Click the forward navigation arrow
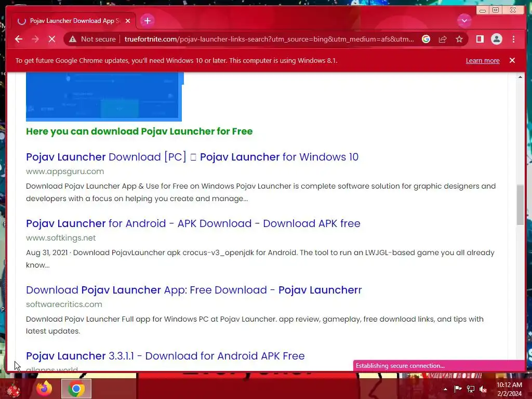Viewport: 532px width, 399px height. (35, 39)
